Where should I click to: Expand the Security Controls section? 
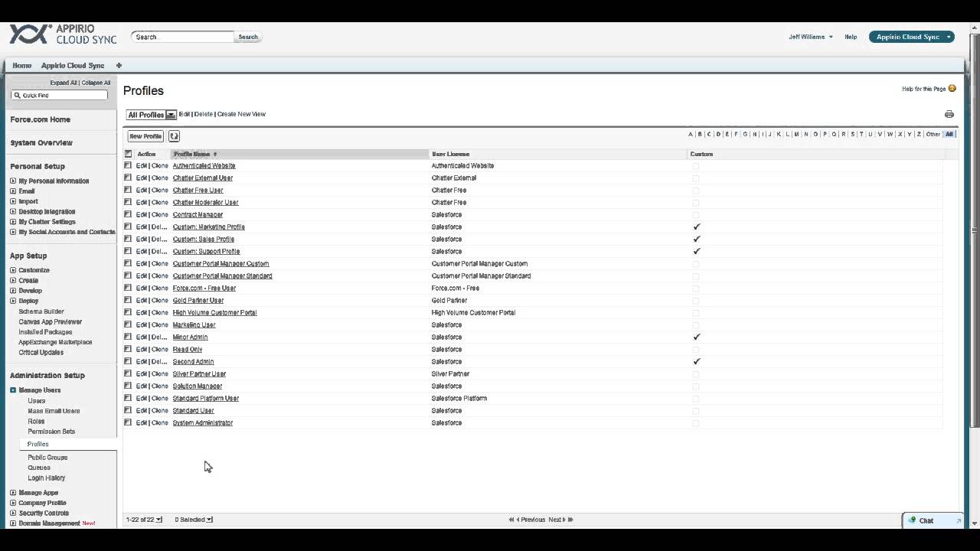point(13,514)
